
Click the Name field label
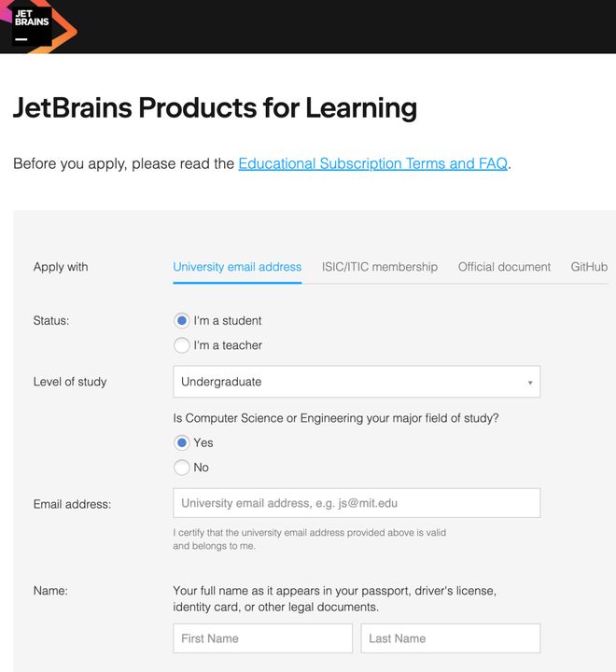[x=49, y=590]
